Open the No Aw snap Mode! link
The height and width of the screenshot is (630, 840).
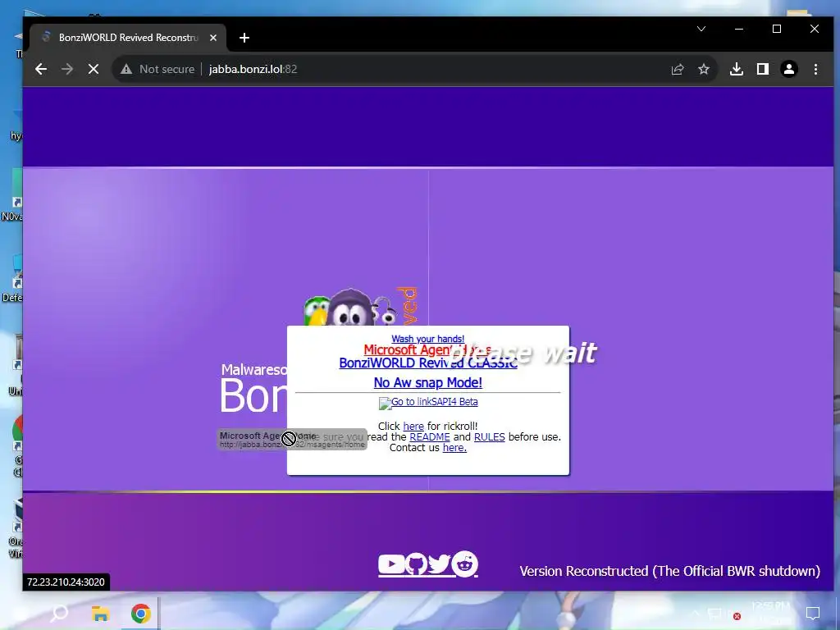[427, 382]
